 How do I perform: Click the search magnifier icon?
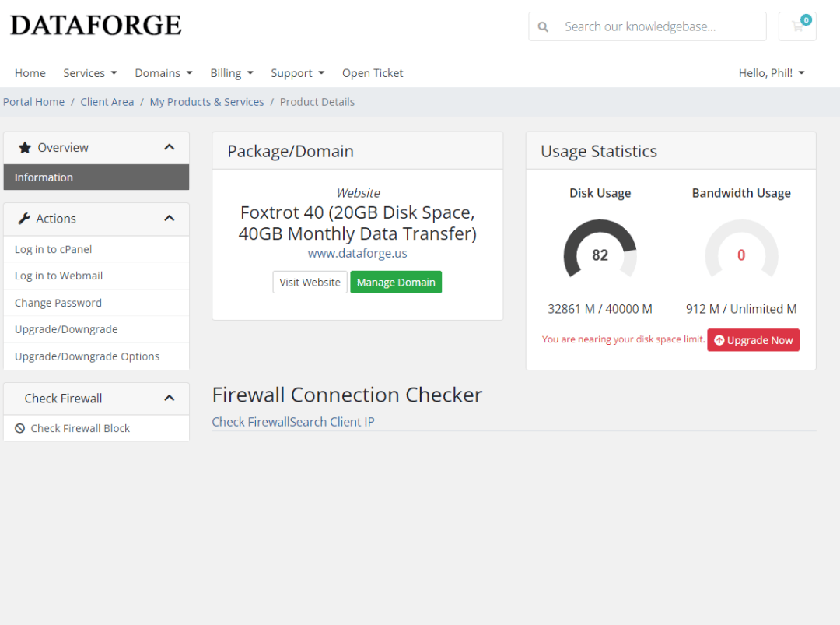tap(543, 26)
